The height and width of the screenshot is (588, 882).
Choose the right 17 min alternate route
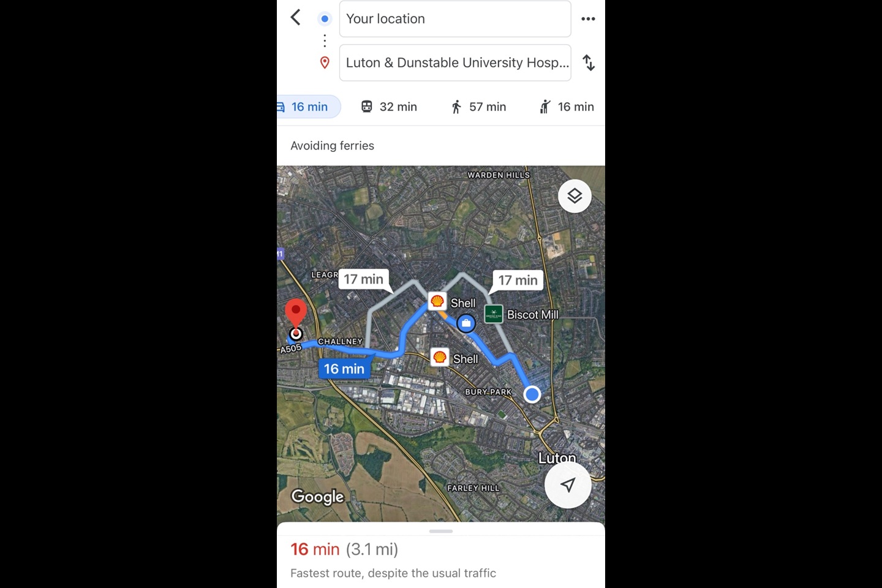point(518,281)
